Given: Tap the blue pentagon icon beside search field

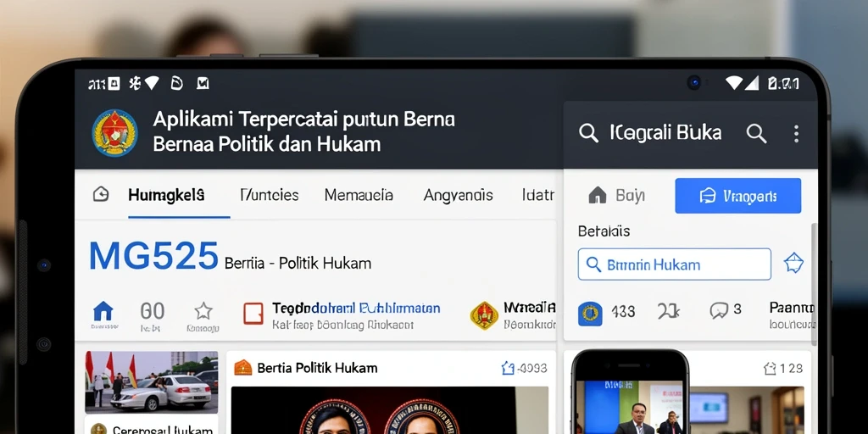Looking at the screenshot, I should 793,263.
